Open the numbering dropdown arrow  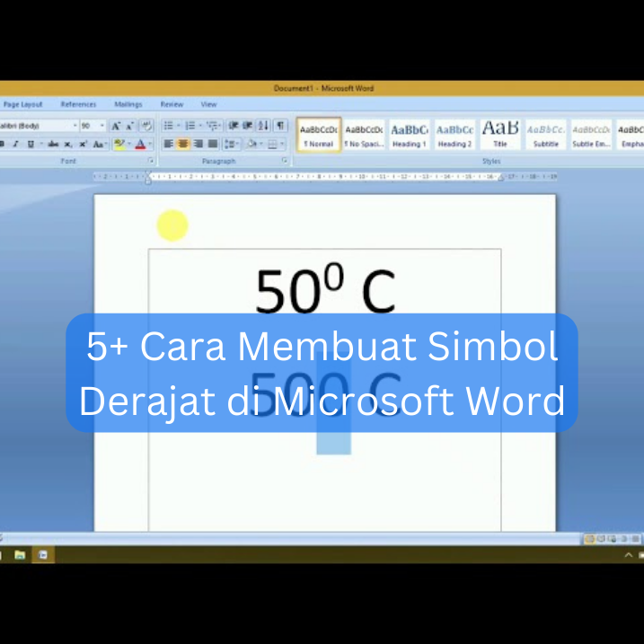point(200,126)
